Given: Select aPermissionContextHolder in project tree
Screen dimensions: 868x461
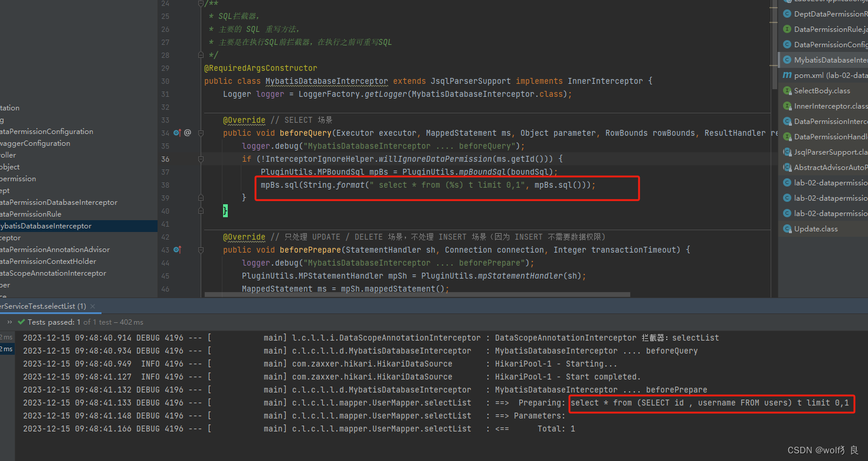Looking at the screenshot, I should 48,261.
